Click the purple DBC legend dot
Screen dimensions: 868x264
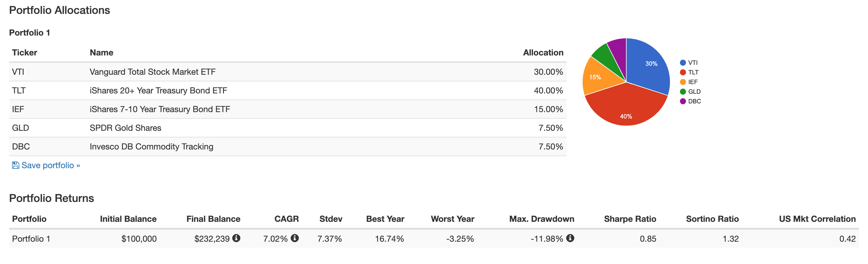pos(683,101)
